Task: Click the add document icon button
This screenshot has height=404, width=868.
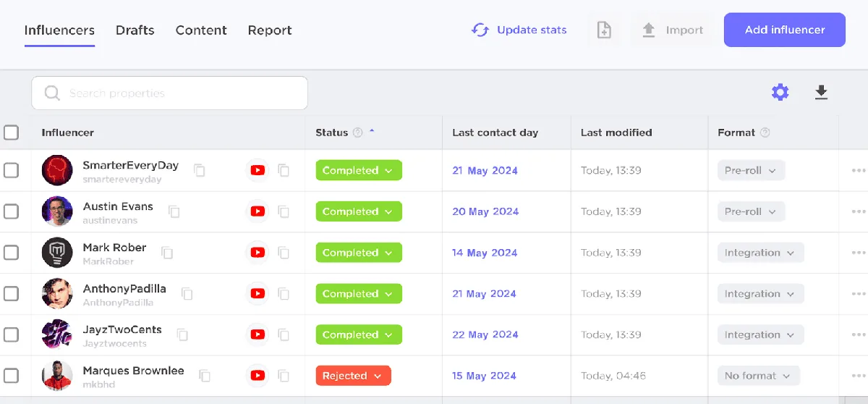Action: click(x=604, y=30)
